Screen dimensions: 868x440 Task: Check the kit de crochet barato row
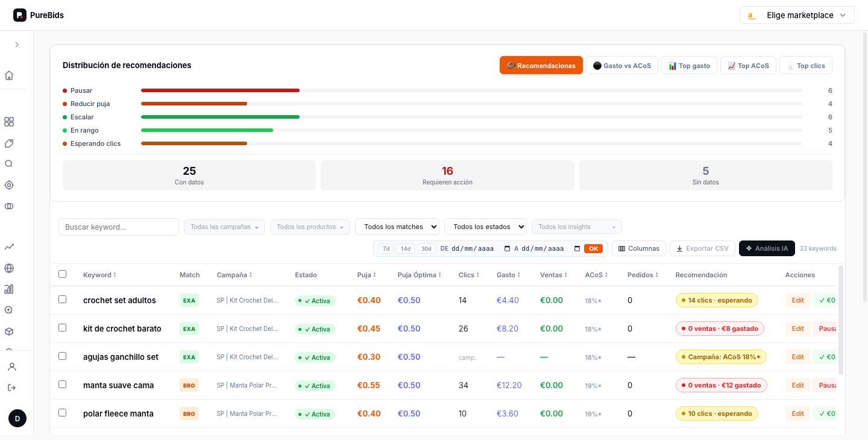click(63, 328)
